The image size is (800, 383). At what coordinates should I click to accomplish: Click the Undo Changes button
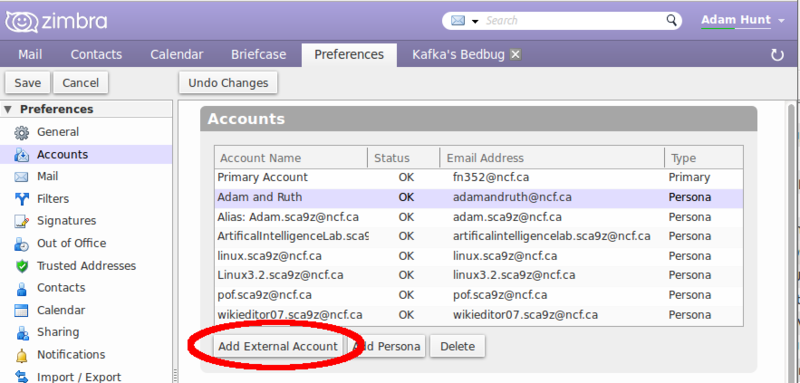coord(228,83)
